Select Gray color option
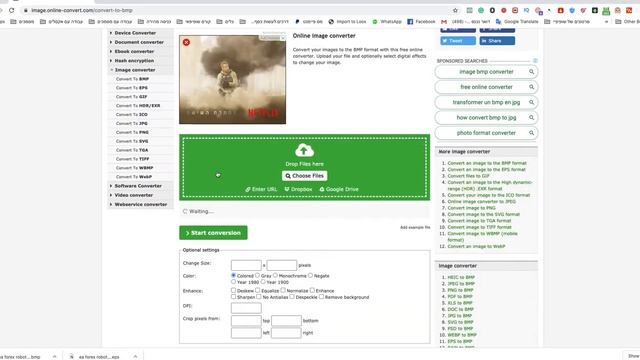This screenshot has height=360, width=640. 258,276
